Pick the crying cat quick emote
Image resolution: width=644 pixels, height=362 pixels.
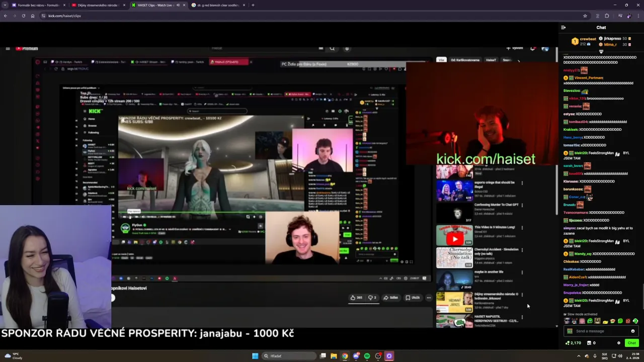575,321
